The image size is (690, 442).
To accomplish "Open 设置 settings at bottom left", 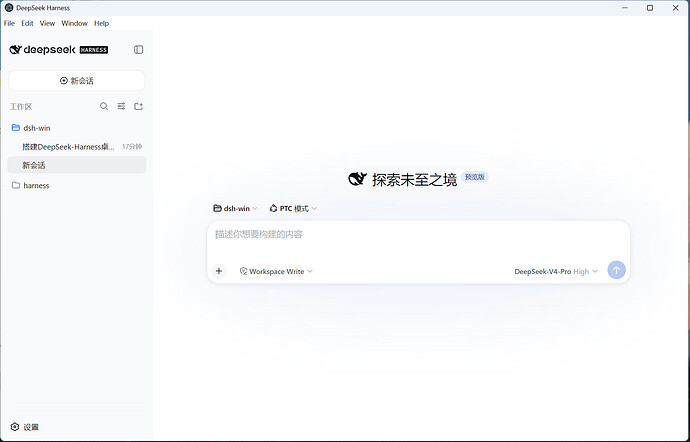I will click(25, 427).
